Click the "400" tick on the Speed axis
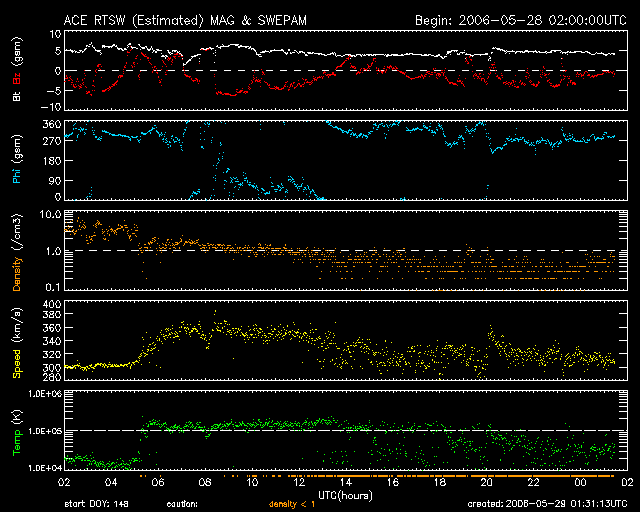This screenshot has height=512, width=640. 52,304
